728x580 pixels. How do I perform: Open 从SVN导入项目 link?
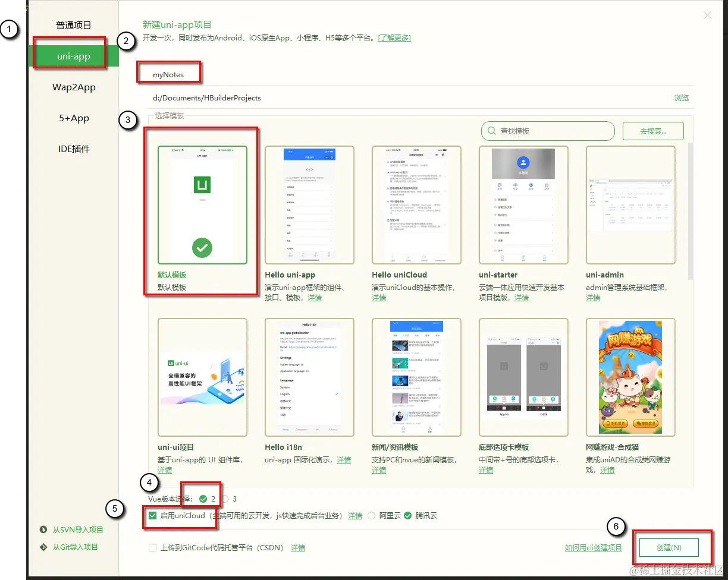click(78, 529)
